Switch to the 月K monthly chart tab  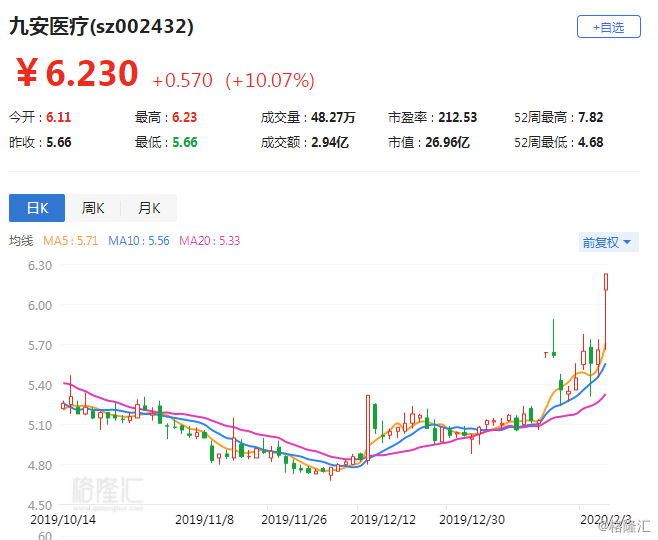coord(149,208)
